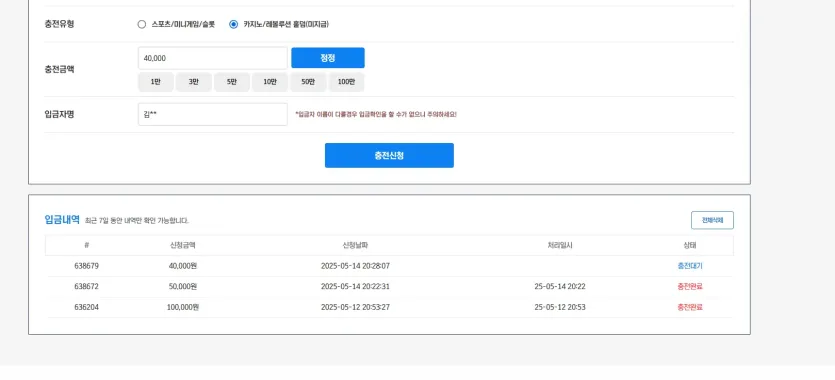Image resolution: width=835 pixels, height=380 pixels.
Task: Click 충전완료 status in the 638672 row
Action: [690, 286]
